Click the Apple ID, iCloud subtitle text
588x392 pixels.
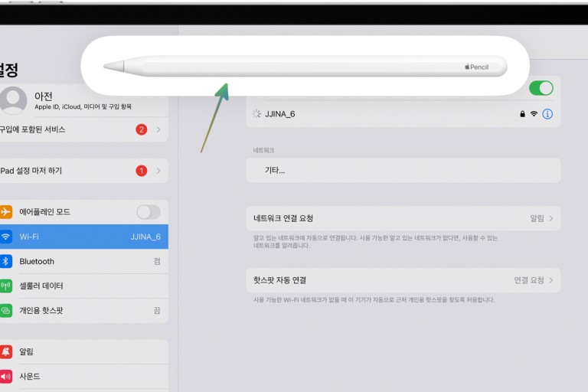click(83, 107)
